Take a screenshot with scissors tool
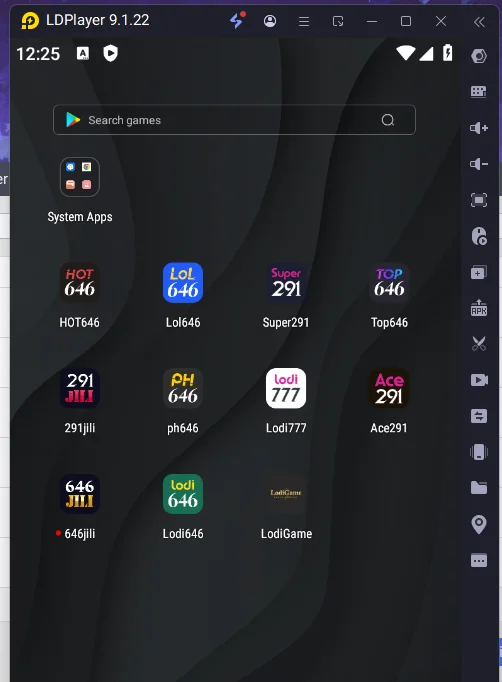The image size is (502, 682). coord(479,344)
